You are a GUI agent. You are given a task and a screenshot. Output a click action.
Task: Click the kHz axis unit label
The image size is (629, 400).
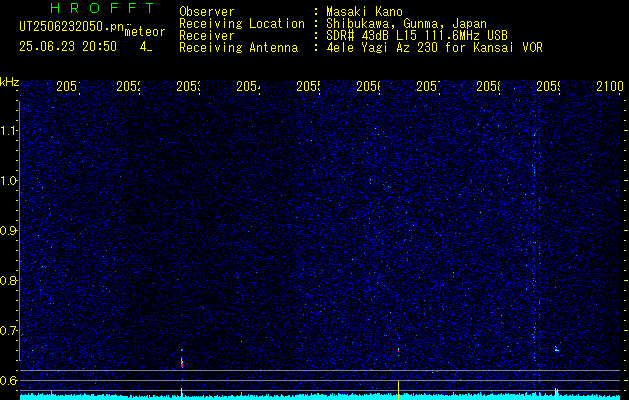[9, 82]
